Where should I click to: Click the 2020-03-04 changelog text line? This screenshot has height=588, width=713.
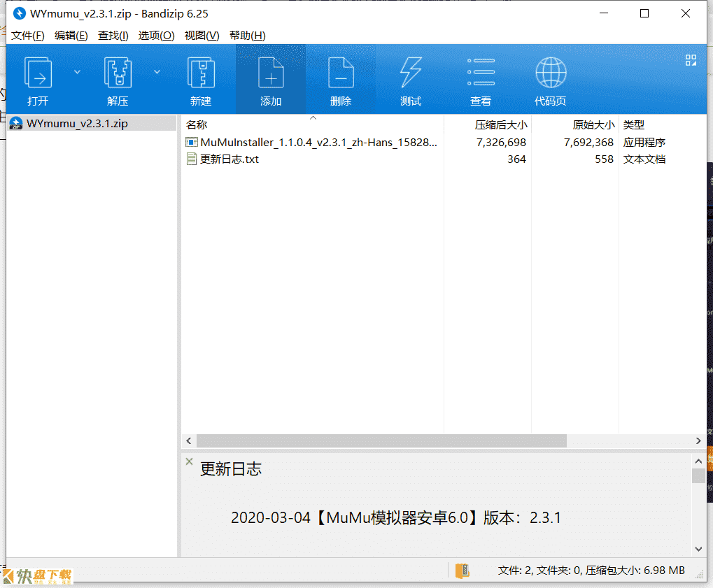(395, 517)
